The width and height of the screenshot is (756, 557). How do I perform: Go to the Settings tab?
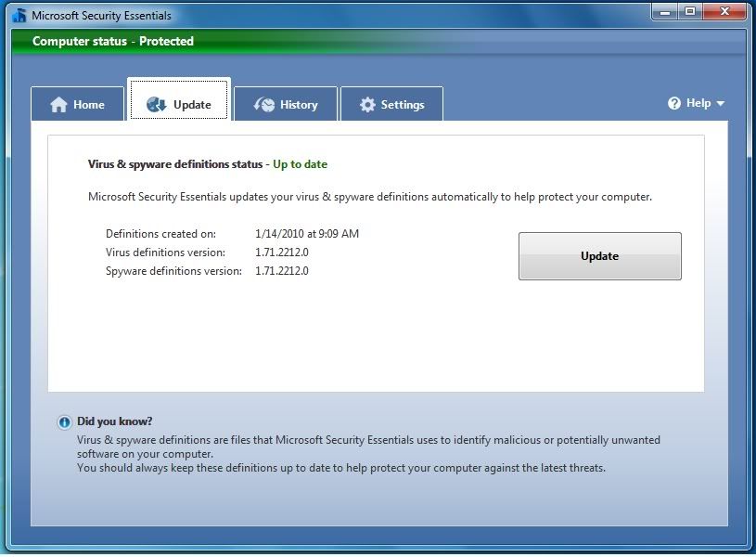(x=391, y=104)
